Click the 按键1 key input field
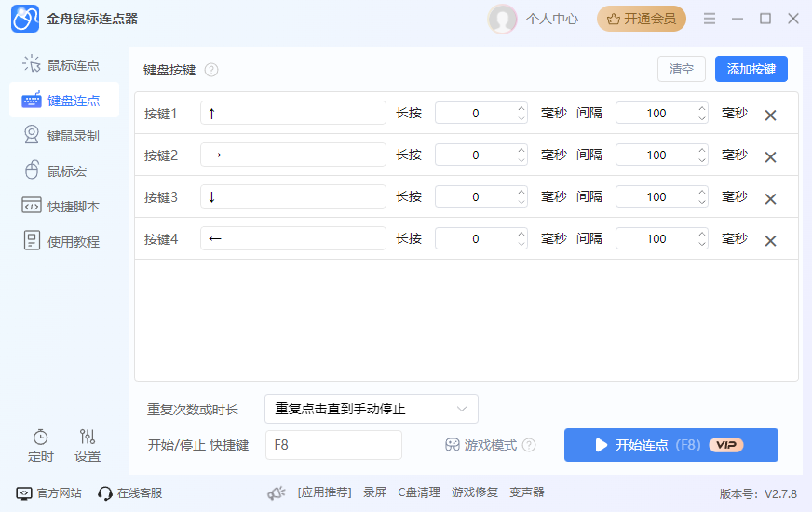The image size is (812, 512). [x=293, y=113]
